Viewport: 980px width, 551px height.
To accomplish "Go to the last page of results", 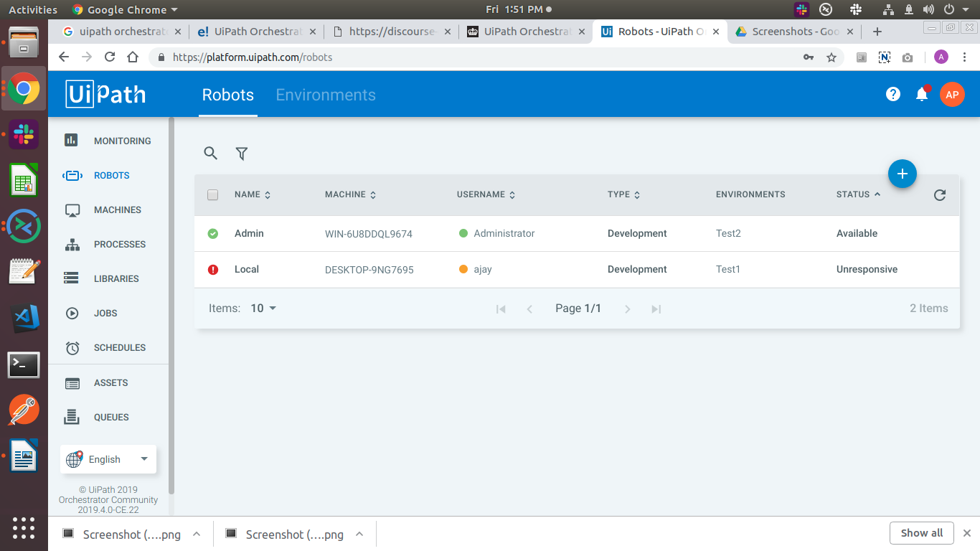I will click(656, 309).
